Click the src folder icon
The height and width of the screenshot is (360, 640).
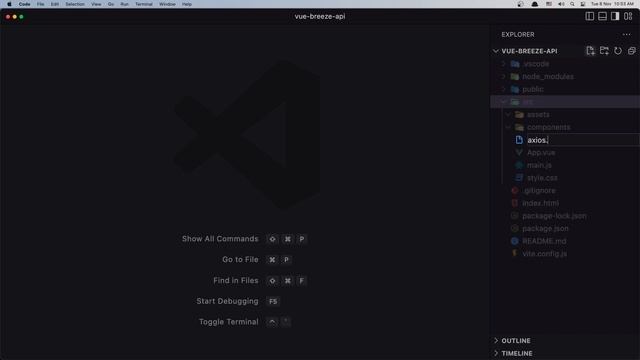(515, 102)
